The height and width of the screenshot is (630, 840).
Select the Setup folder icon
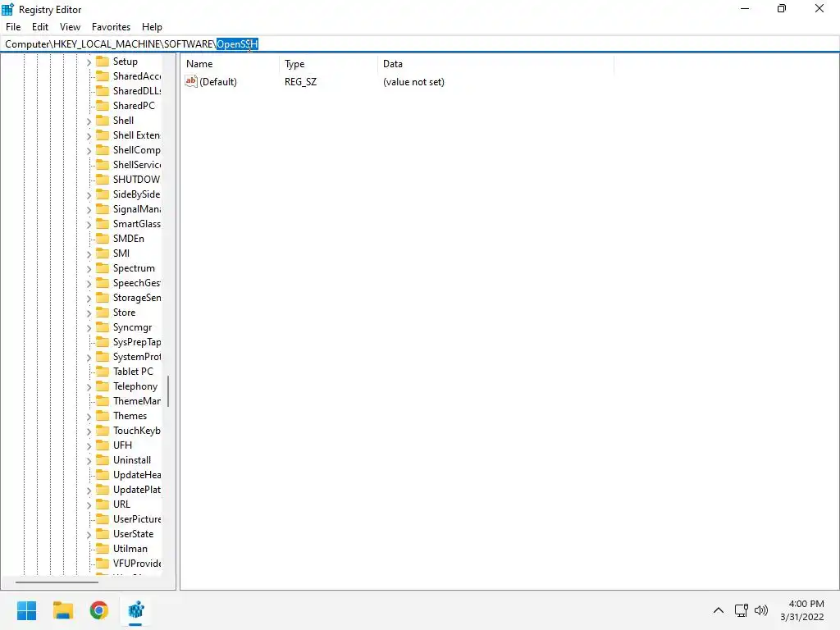[x=103, y=62]
